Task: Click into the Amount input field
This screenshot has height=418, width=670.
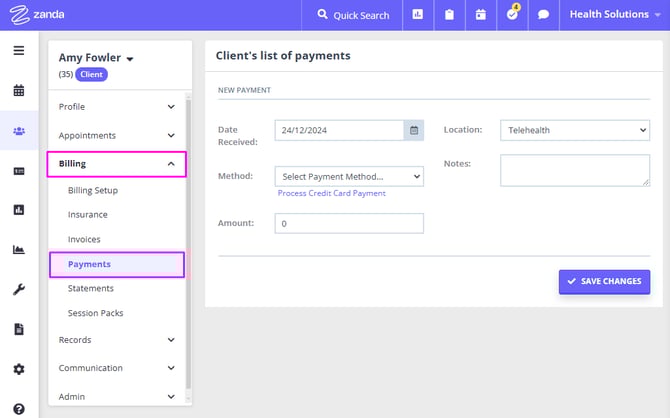Action: (x=348, y=224)
